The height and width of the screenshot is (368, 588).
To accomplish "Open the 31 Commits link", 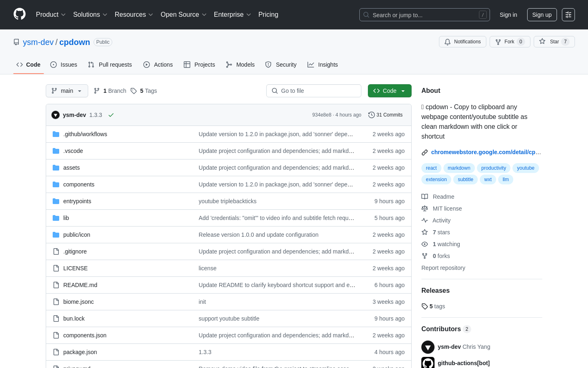I will (x=385, y=115).
